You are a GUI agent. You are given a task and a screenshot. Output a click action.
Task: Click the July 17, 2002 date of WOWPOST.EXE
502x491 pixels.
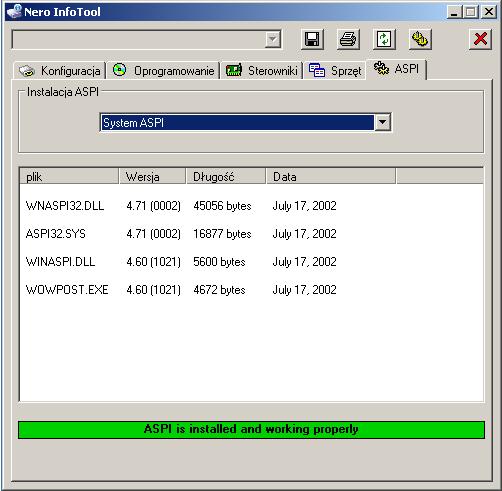[x=304, y=290]
